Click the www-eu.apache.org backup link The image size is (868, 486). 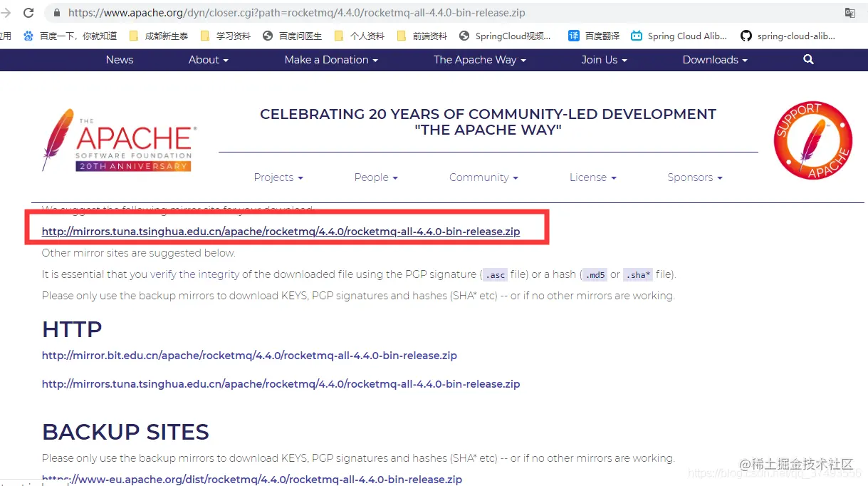pos(252,480)
